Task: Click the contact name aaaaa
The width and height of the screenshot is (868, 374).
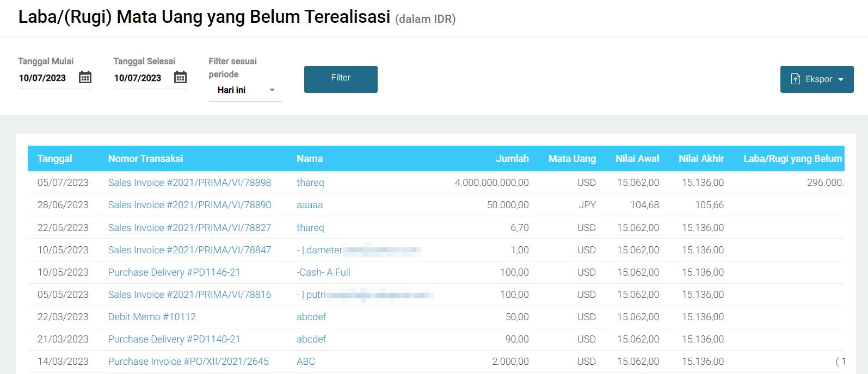Action: [x=310, y=205]
